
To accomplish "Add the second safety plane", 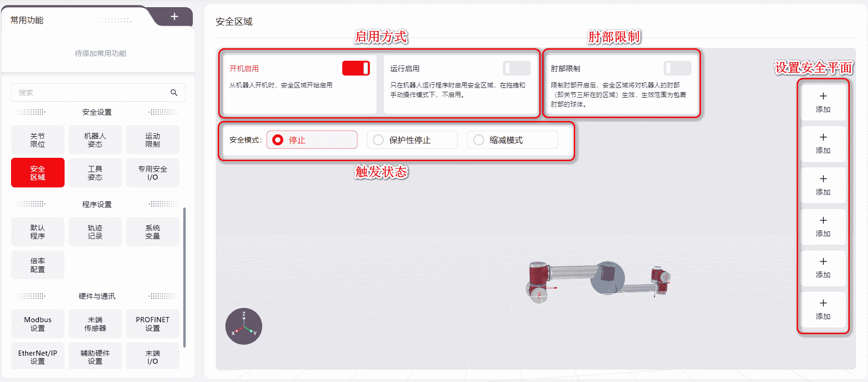I will [x=823, y=143].
